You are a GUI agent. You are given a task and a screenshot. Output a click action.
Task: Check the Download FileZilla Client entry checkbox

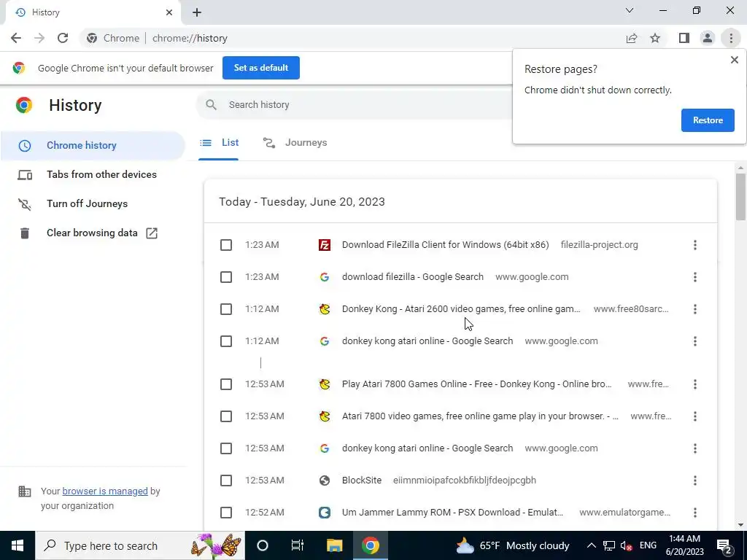pyautogui.click(x=226, y=245)
